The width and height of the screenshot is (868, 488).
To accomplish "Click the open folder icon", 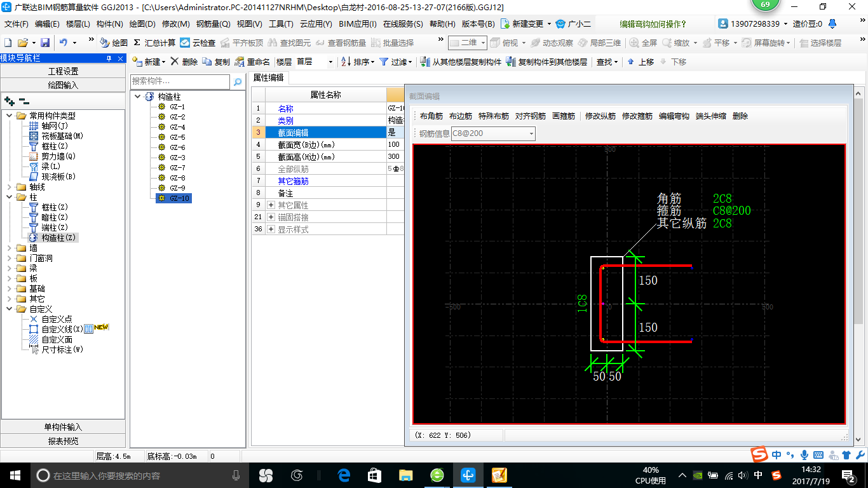I will pyautogui.click(x=22, y=43).
